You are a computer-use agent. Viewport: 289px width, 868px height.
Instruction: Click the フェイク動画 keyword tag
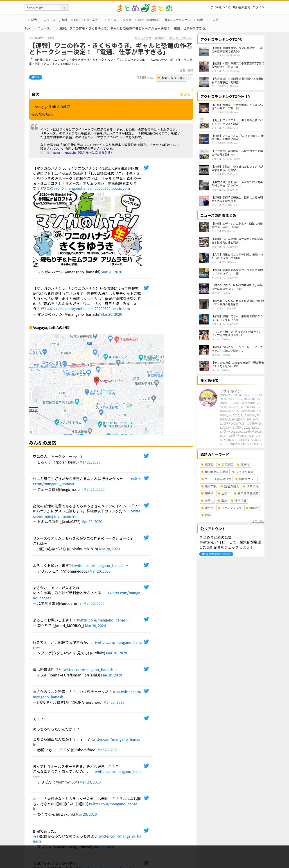[x=243, y=472]
